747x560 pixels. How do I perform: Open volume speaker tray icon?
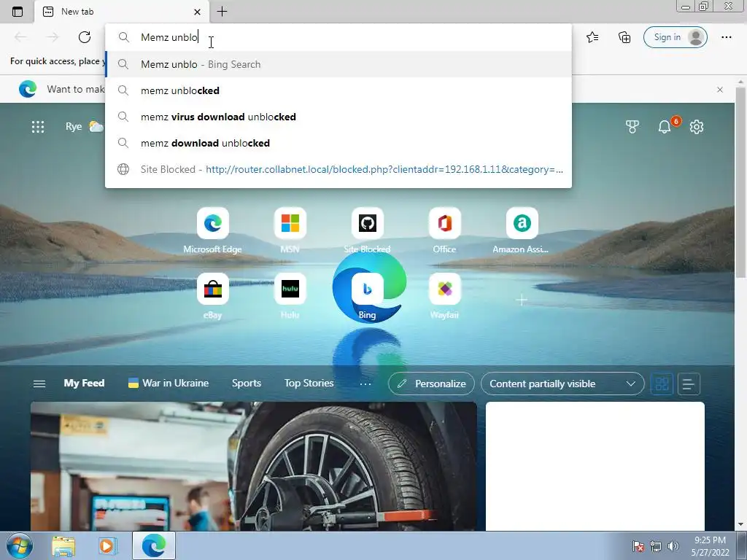point(673,546)
